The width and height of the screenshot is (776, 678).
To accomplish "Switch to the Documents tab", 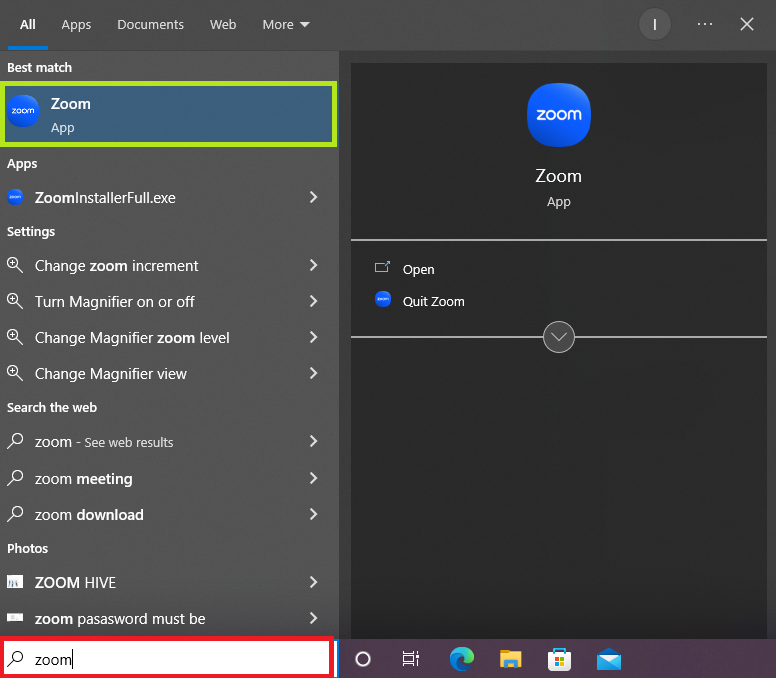I will (x=150, y=24).
